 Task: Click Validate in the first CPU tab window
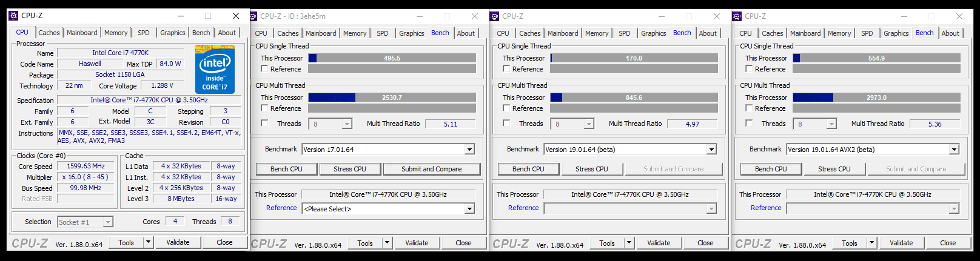click(x=178, y=242)
